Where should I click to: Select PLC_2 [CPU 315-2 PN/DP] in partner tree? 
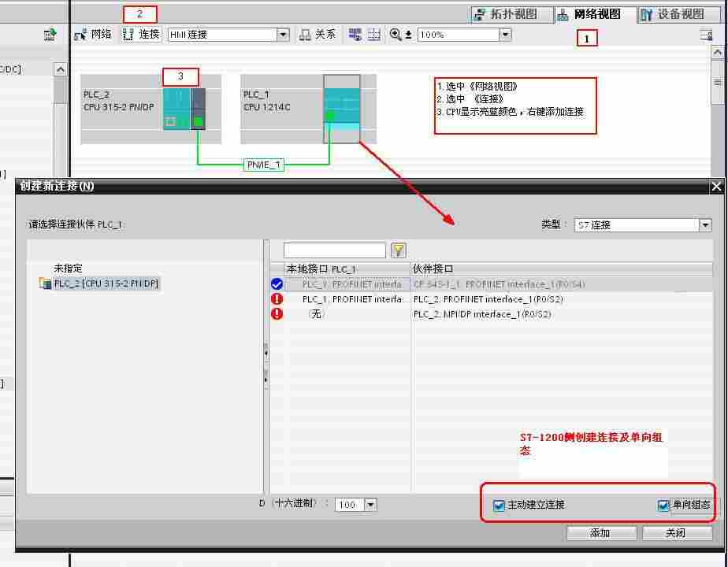click(106, 283)
